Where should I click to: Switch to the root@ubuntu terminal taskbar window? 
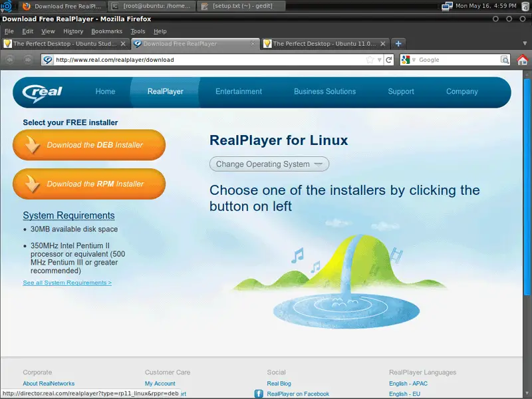click(152, 6)
